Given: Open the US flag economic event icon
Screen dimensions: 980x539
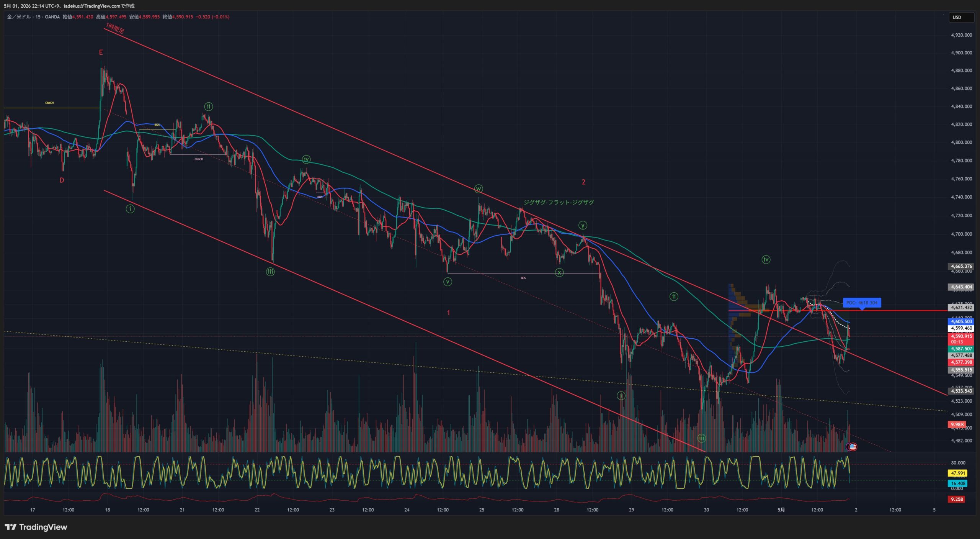Looking at the screenshot, I should point(853,447).
